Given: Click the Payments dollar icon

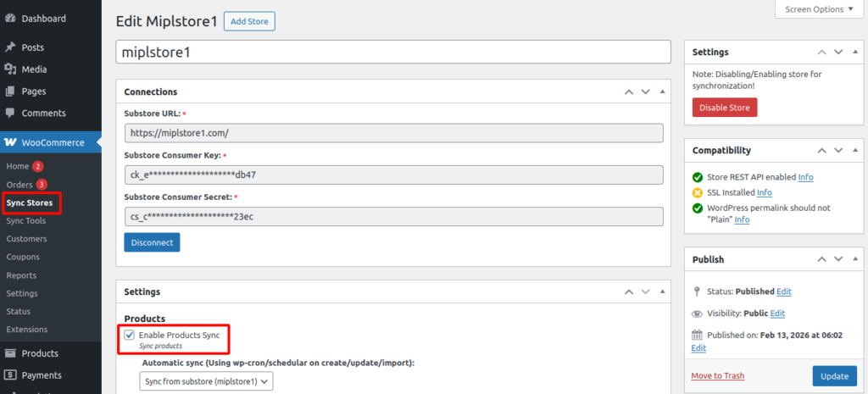Looking at the screenshot, I should point(10,375).
